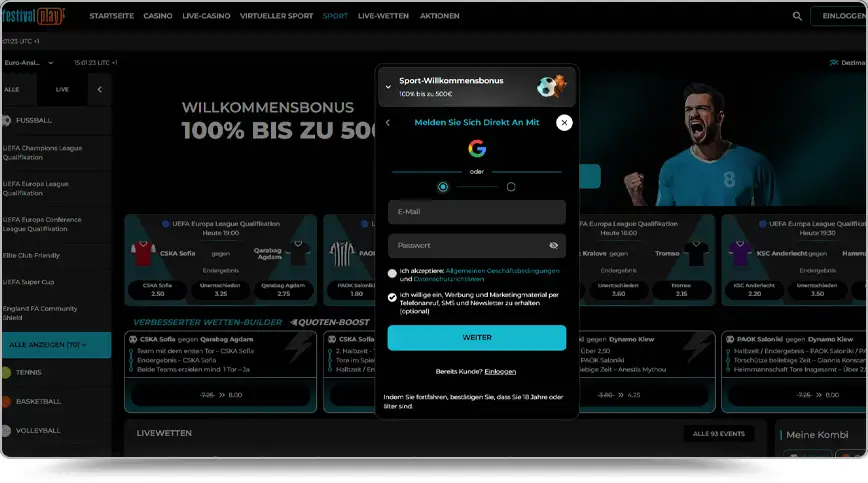This screenshot has height=483, width=868.
Task: Select CSKA Sofia 2.50 odds
Action: (157, 290)
